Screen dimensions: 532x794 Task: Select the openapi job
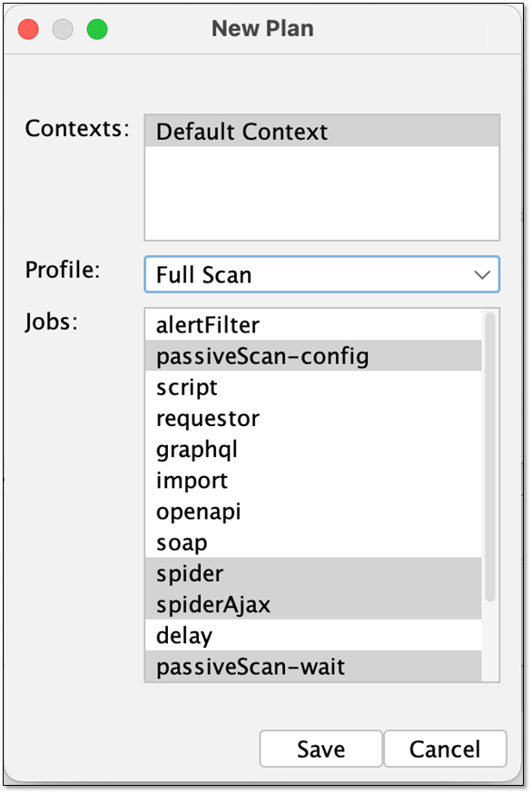[x=313, y=511]
